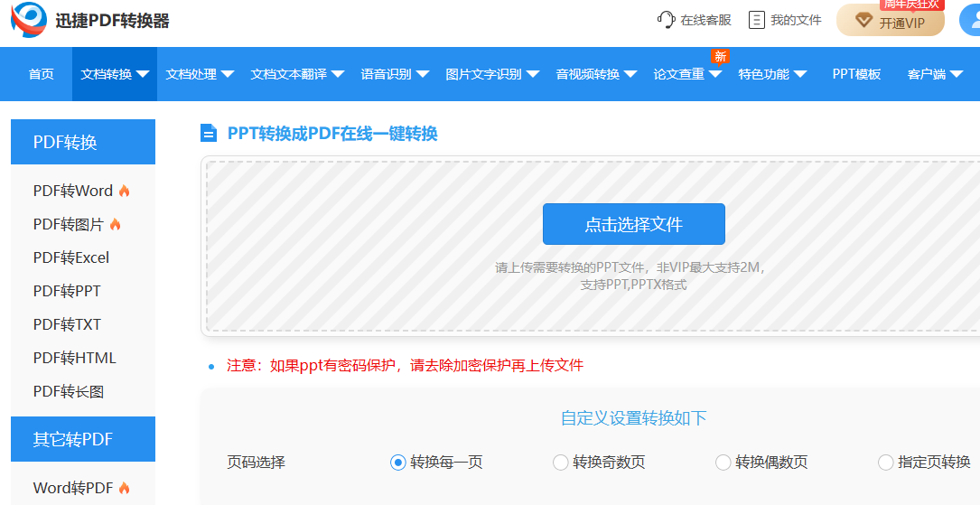The height and width of the screenshot is (505, 980).
Task: Open the PDF转Word sidebar link
Action: [73, 191]
